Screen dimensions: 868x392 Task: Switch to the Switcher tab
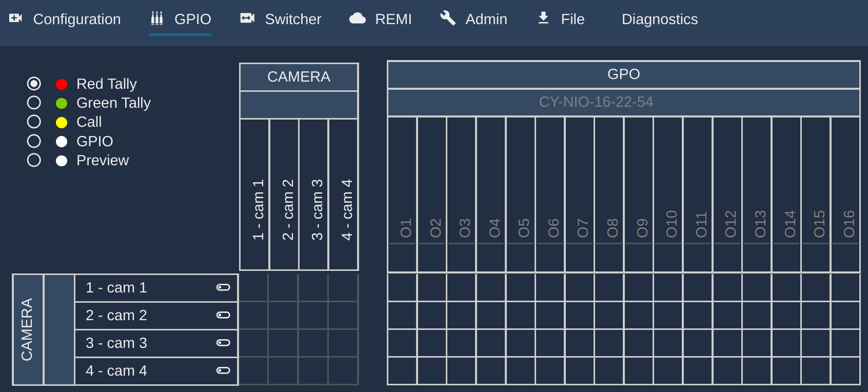point(281,19)
